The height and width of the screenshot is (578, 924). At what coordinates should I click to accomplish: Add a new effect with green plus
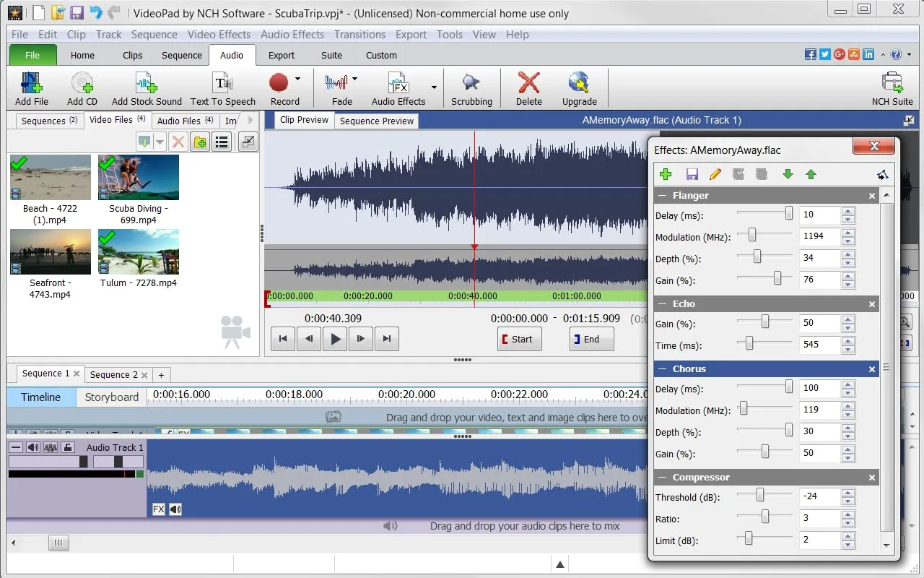tap(666, 174)
